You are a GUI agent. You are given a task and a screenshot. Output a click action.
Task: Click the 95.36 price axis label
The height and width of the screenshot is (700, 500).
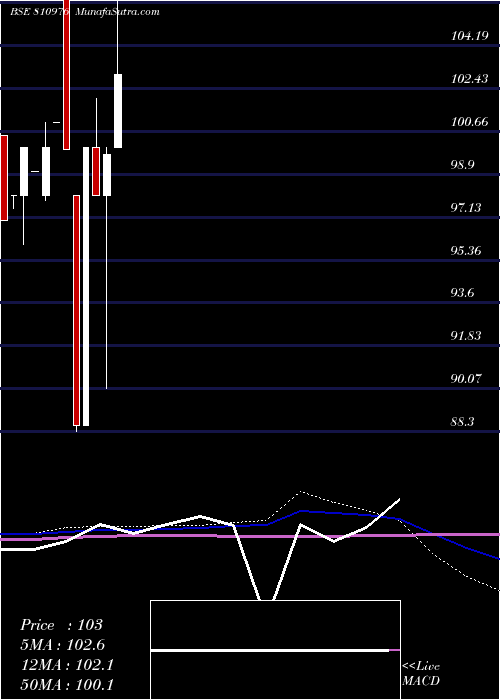(466, 250)
